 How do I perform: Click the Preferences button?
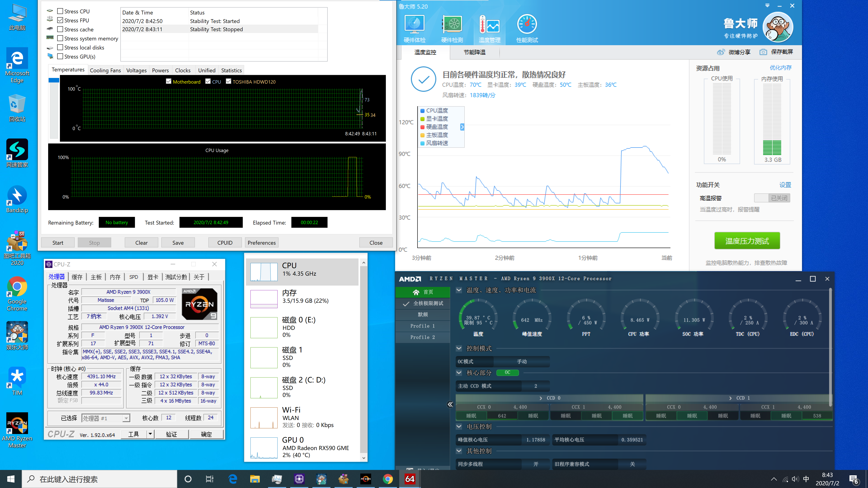pos(262,242)
